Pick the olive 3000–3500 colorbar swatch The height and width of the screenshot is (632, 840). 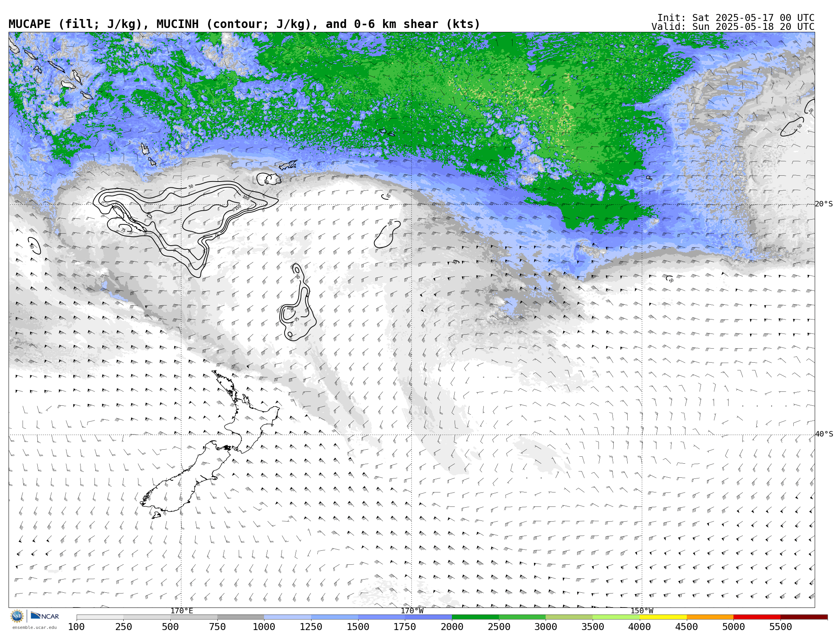(x=569, y=617)
